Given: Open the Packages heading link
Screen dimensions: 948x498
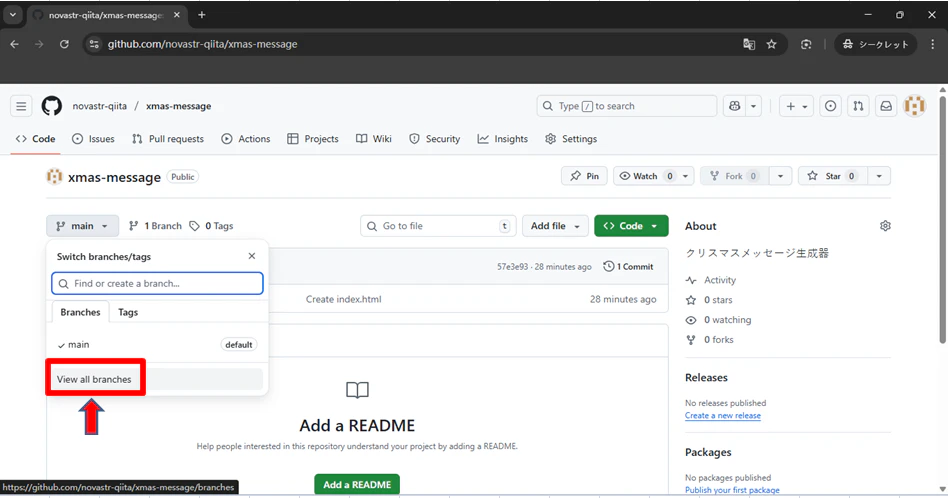Looking at the screenshot, I should (708, 453).
